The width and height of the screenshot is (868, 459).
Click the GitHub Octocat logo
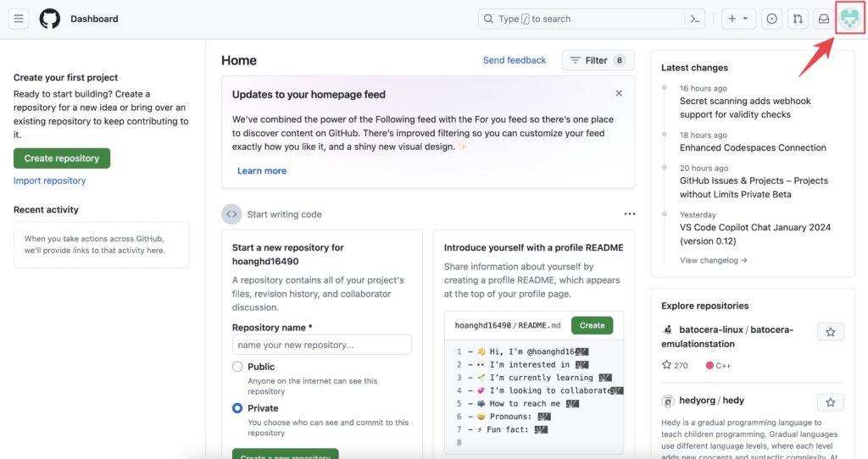tap(50, 19)
